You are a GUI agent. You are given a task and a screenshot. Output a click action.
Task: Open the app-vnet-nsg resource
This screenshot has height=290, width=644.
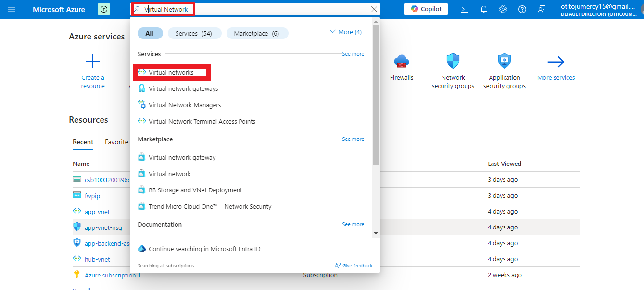103,227
